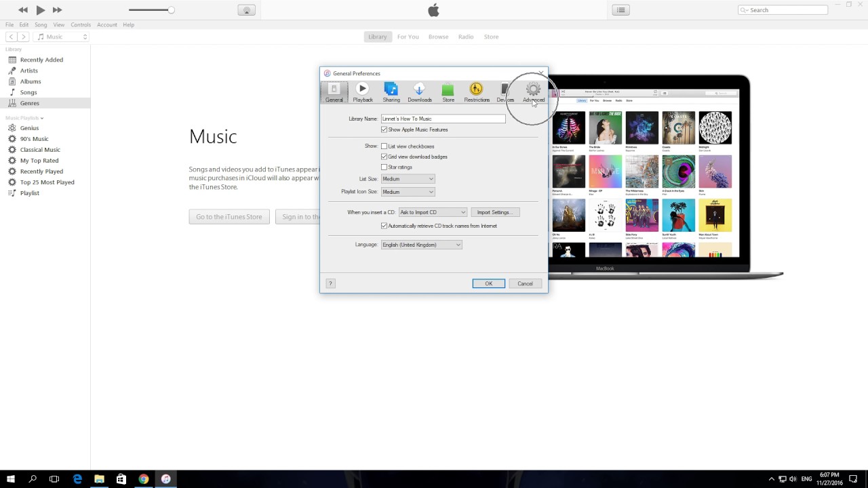Switch to the For You tab
Image resolution: width=868 pixels, height=488 pixels.
point(408,37)
